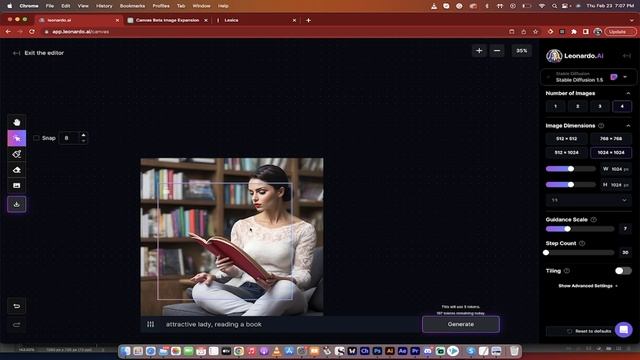
Task: Open the Stable Diffusion 1.5 model dropdown
Action: [x=588, y=77]
